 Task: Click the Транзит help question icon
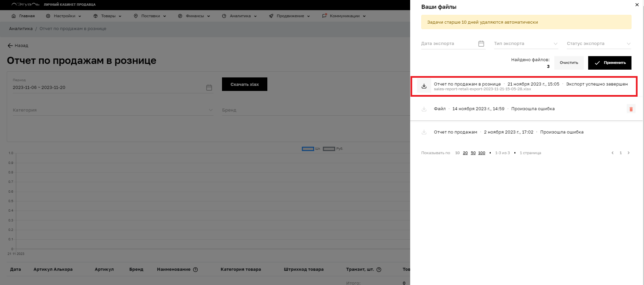pos(379,269)
